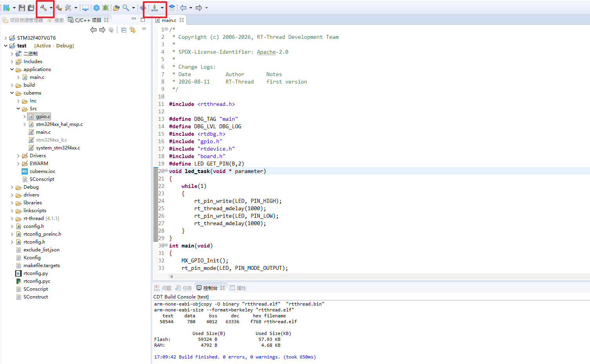Minimize the project explorer panel

134,19
